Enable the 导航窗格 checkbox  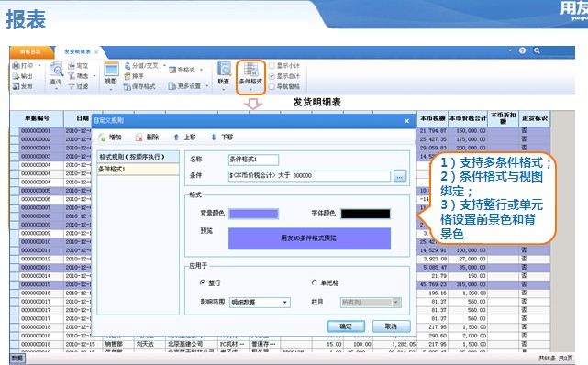[x=272, y=86]
